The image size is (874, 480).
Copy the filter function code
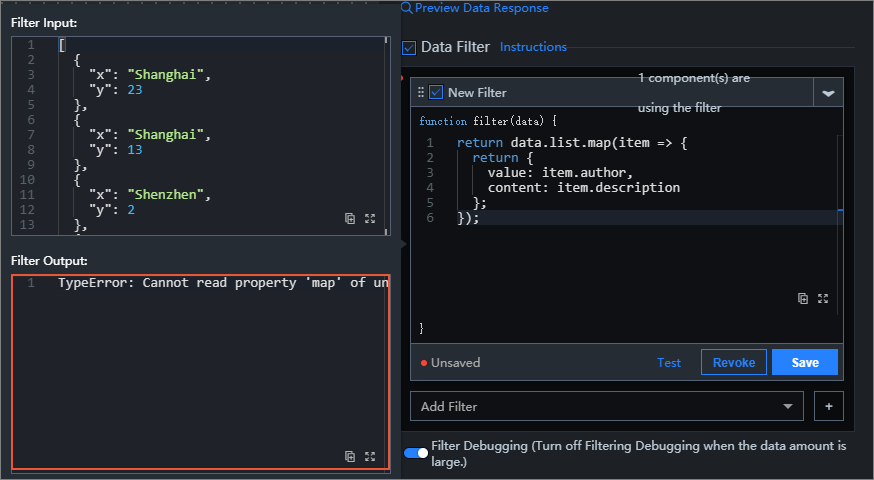[x=803, y=298]
